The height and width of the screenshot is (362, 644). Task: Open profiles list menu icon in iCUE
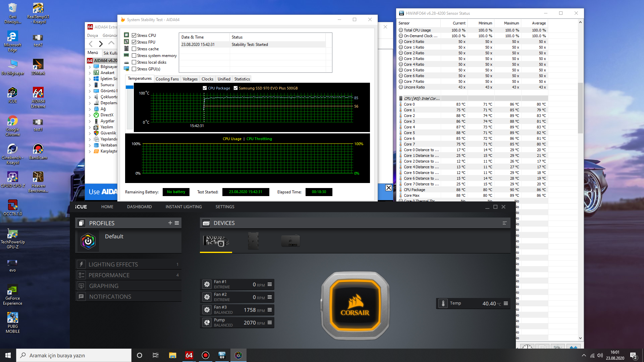(x=177, y=223)
